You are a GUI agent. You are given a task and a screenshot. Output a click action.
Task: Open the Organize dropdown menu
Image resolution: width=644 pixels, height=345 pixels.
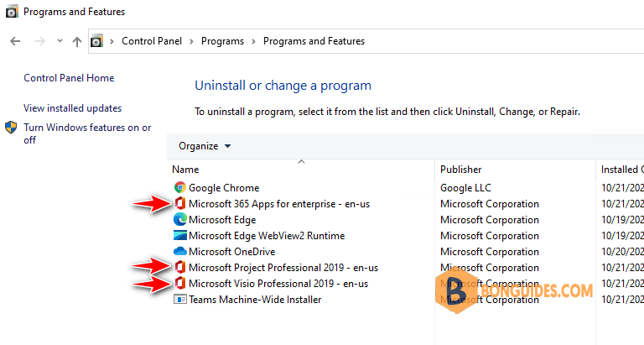point(205,146)
